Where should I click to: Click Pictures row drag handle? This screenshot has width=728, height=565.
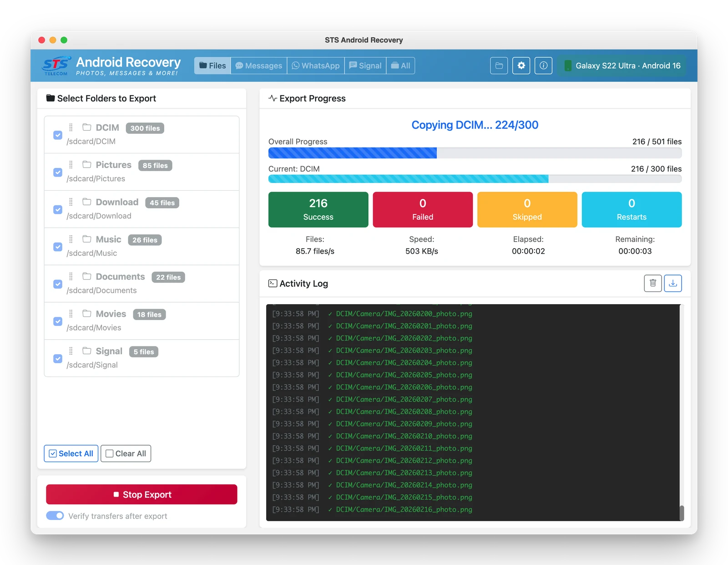pos(71,165)
